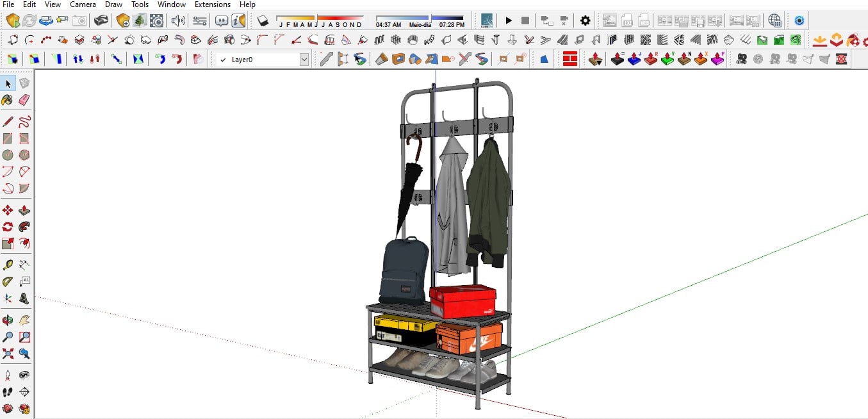868x419 pixels.
Task: Activate the Scale tool
Action: [x=8, y=243]
